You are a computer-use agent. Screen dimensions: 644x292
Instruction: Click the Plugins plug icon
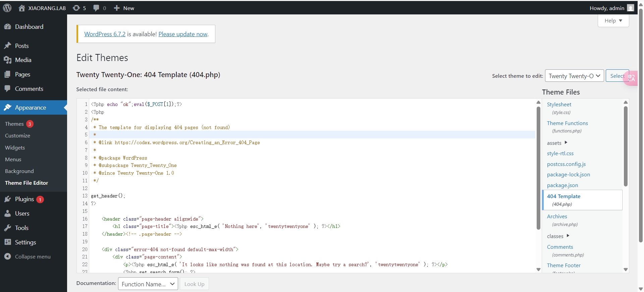click(x=8, y=199)
